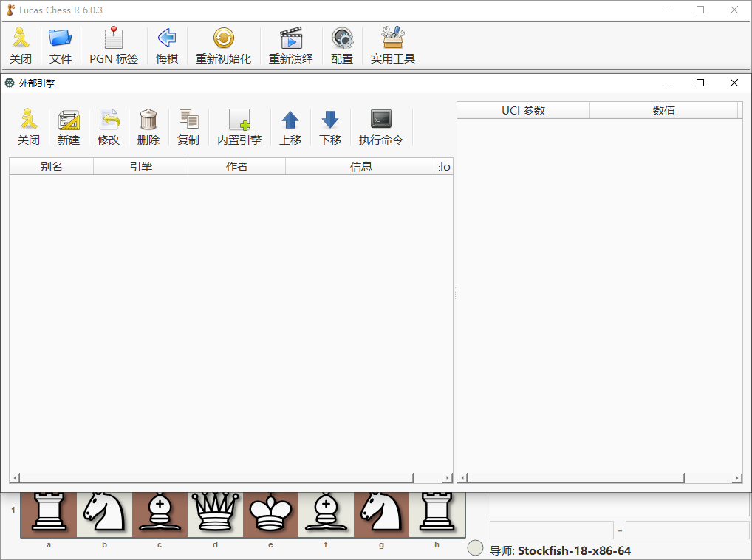This screenshot has height=560, width=752.
Task: Click 新建 to add a new engine
Action: 69,127
